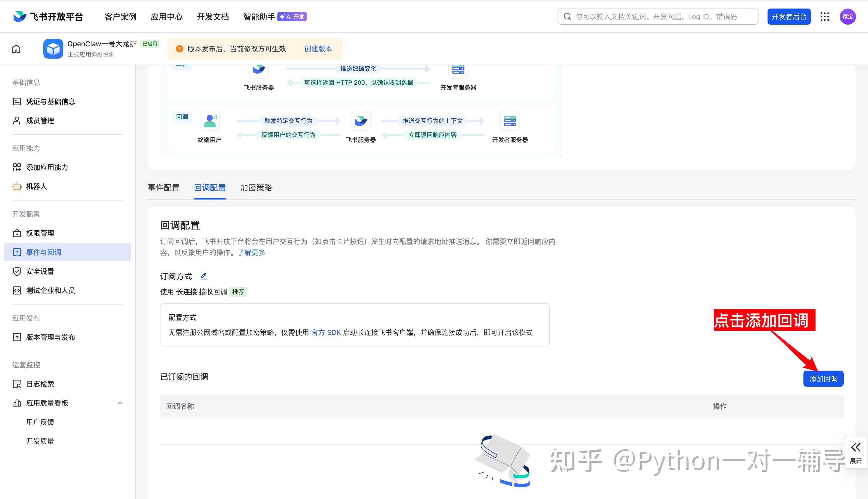The height and width of the screenshot is (499, 868).
Task: Switch to the 加密策略 tab
Action: pos(256,188)
